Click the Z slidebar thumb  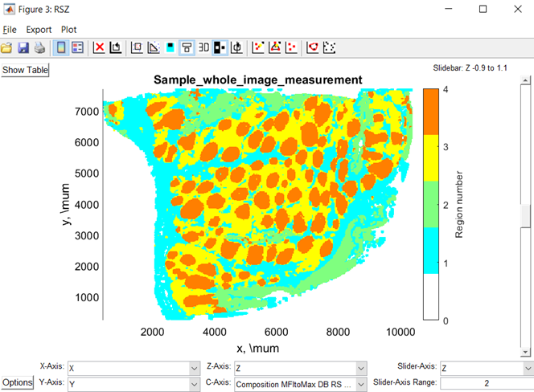(525, 216)
